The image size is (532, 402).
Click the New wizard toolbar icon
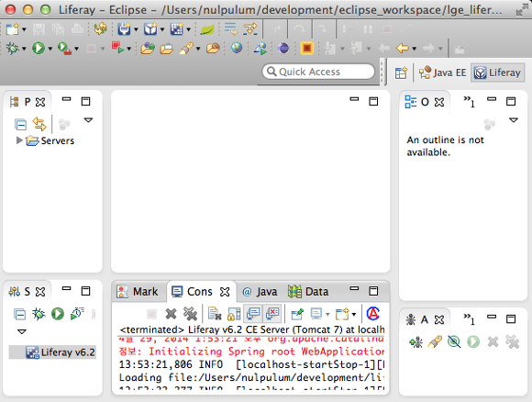pyautogui.click(x=13, y=29)
